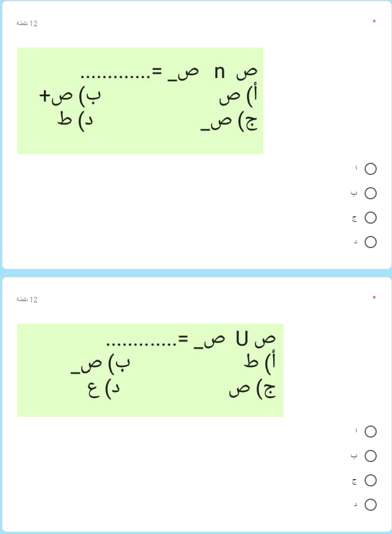
Task: Select option أ for the intersection question
Action: [371, 169]
